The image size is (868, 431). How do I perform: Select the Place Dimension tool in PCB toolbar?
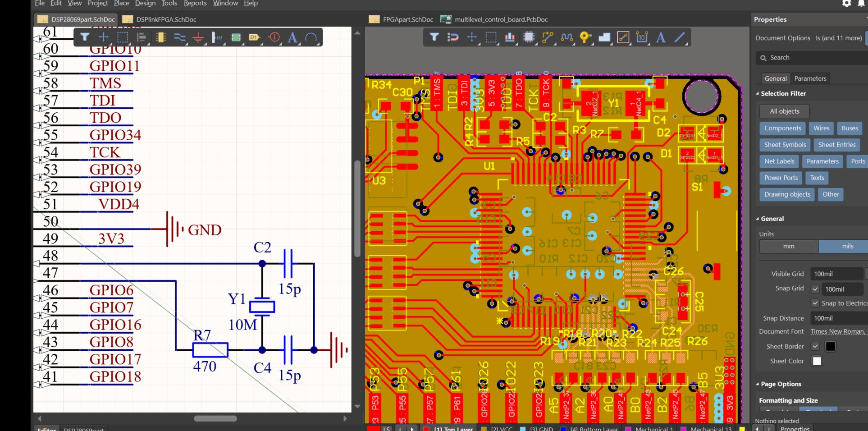[642, 37]
